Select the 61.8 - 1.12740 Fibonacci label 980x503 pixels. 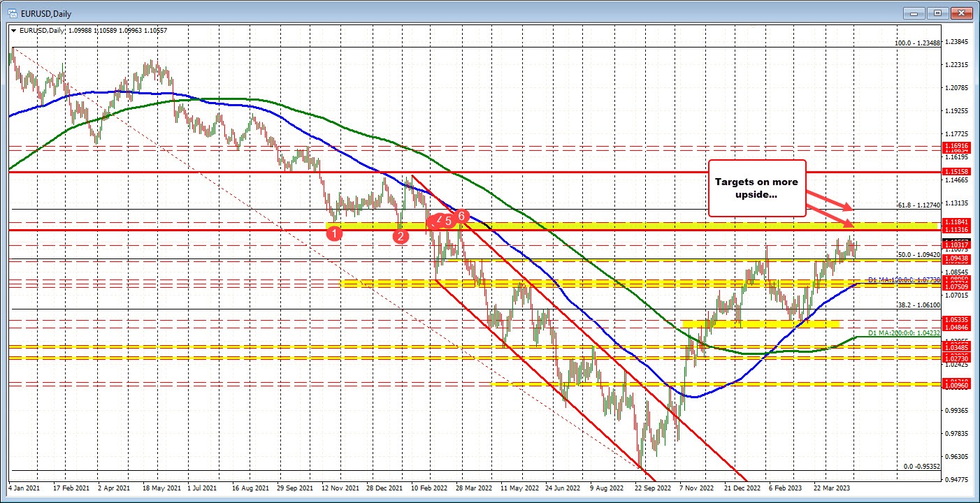click(918, 205)
